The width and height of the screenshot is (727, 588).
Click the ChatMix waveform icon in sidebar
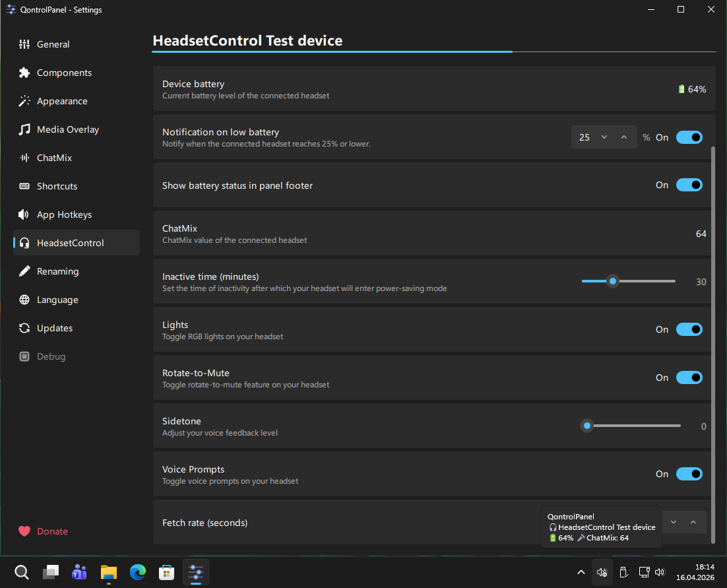pyautogui.click(x=24, y=158)
